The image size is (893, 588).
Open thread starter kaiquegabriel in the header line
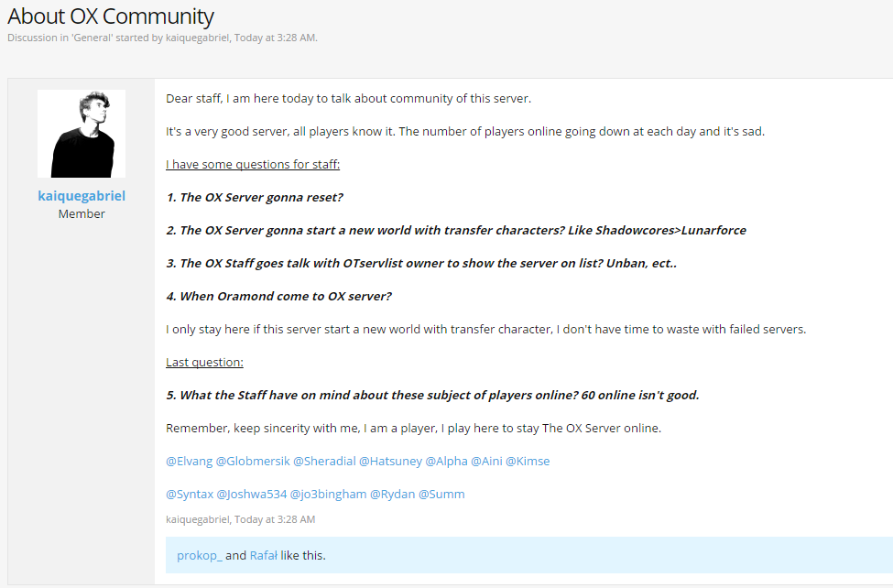click(198, 38)
